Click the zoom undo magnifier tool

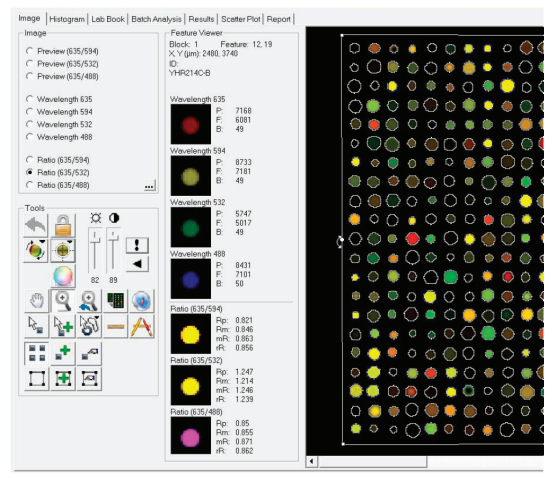89,301
